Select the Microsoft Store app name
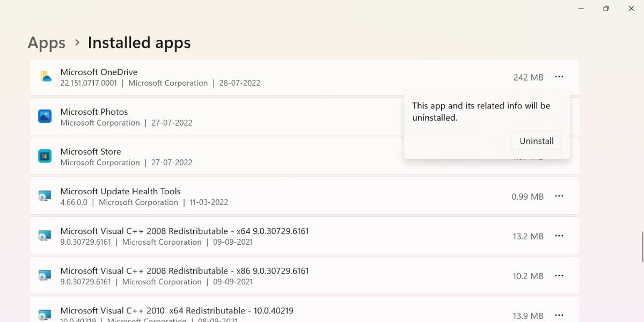Screen dimensions: 644x322 tap(91, 151)
